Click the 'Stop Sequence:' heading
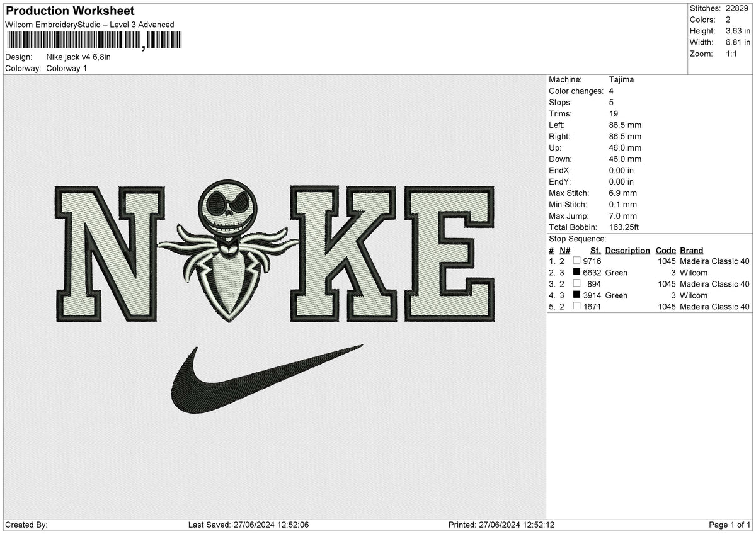756x534 pixels. click(x=578, y=239)
